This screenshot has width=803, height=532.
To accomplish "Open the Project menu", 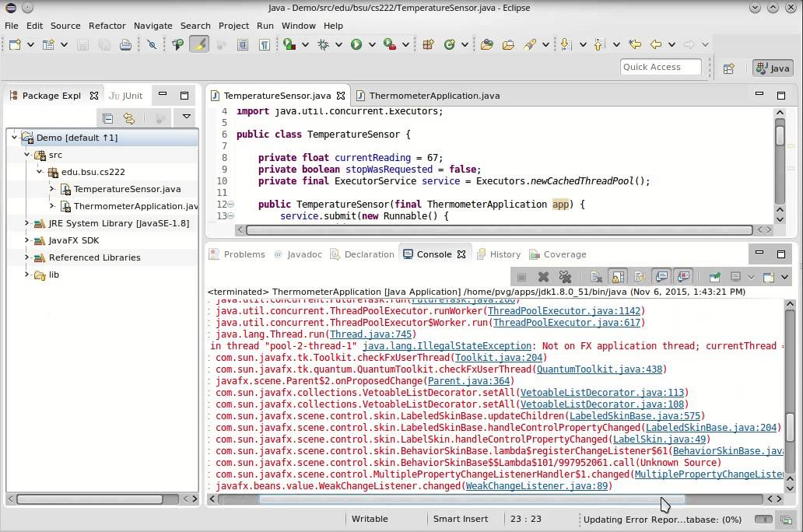I will point(233,26).
